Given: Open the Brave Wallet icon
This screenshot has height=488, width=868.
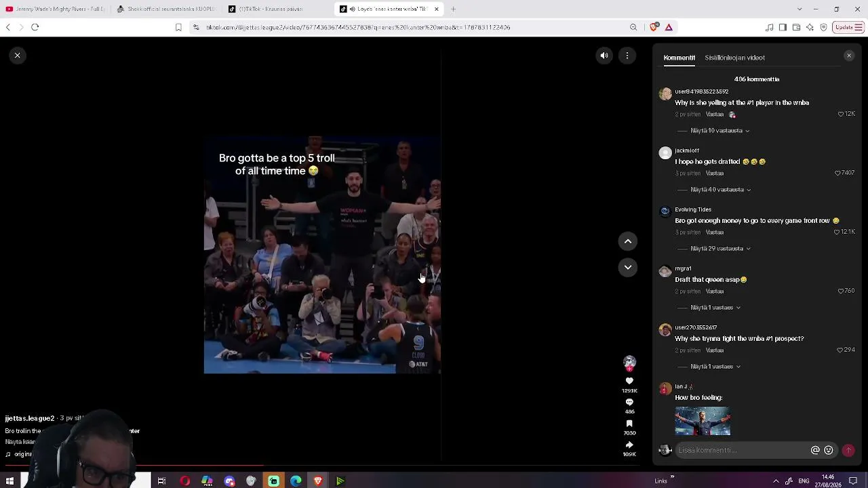Looking at the screenshot, I should pyautogui.click(x=796, y=27).
